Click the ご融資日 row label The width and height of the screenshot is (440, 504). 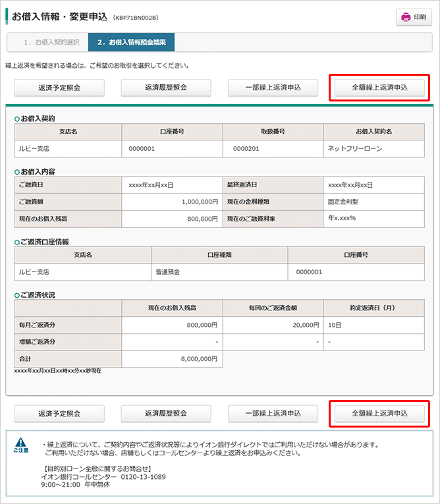tap(31, 185)
